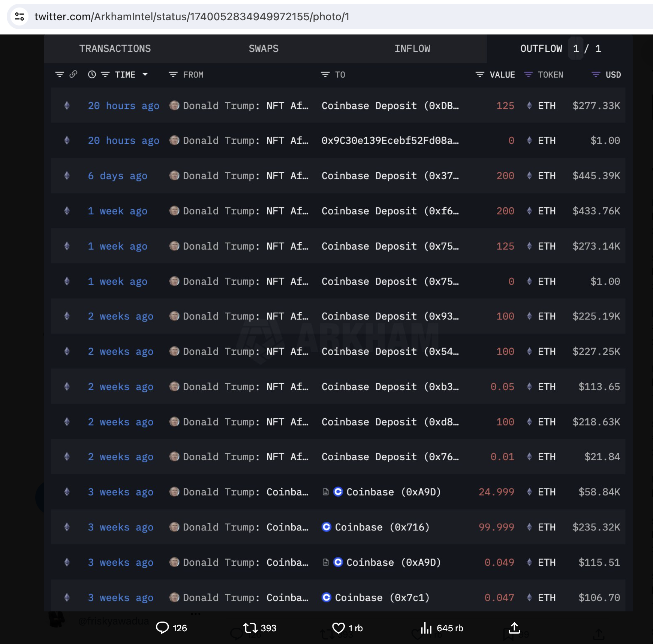Click Donald Trump avatar on $106.70 row
The width and height of the screenshot is (653, 644).
174,597
